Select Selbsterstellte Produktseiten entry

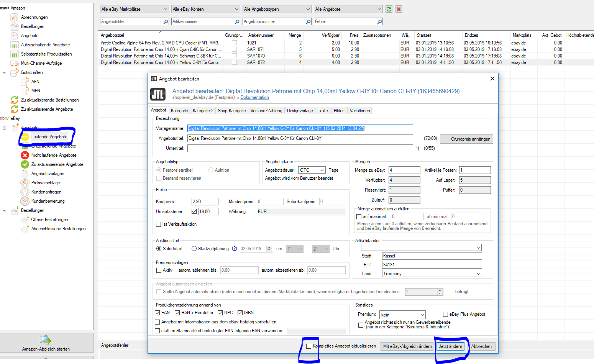(x=46, y=54)
